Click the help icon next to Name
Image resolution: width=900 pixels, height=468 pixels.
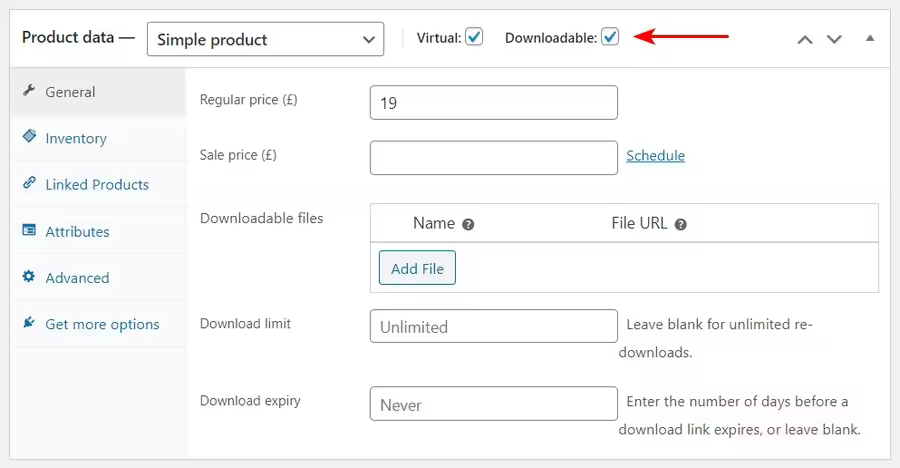468,225
